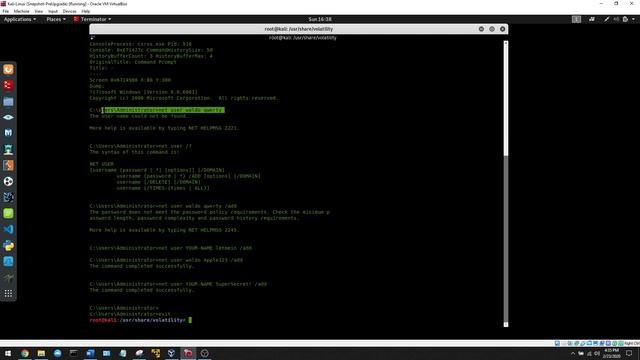Viewport: 640px width, 360px height.
Task: Open Google Chrome from the Windows taskbar
Action: pos(24,353)
